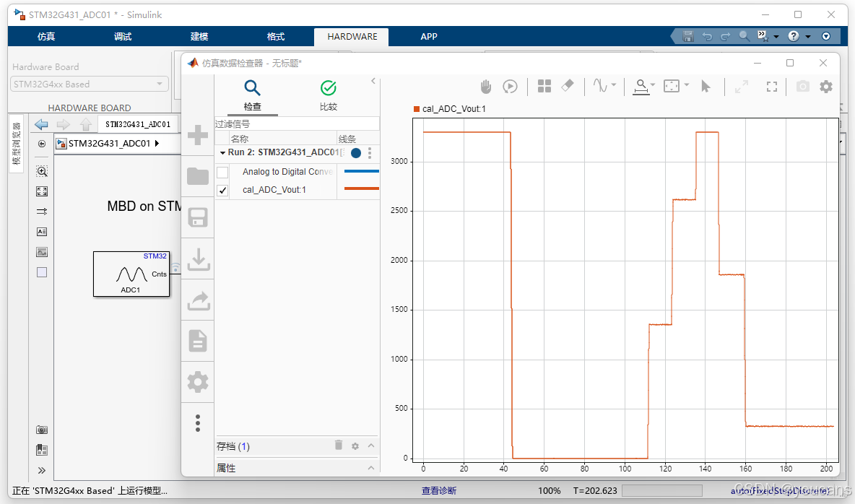Expand the properties (属性) section chevron
This screenshot has height=504, width=855.
[371, 468]
